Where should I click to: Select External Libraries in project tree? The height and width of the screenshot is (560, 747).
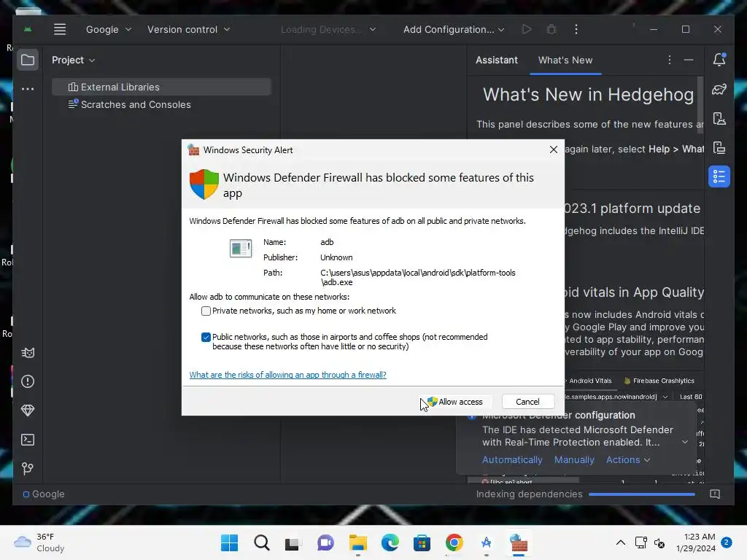click(x=161, y=87)
